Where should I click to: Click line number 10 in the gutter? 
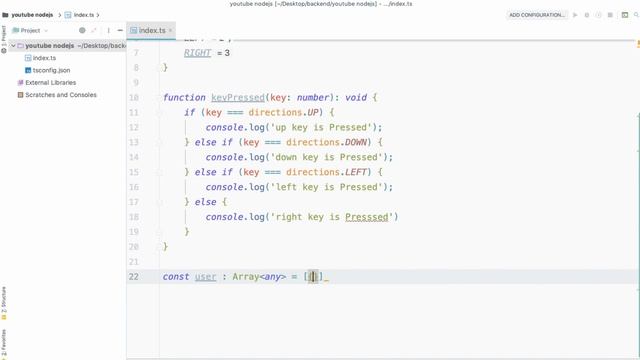134,98
